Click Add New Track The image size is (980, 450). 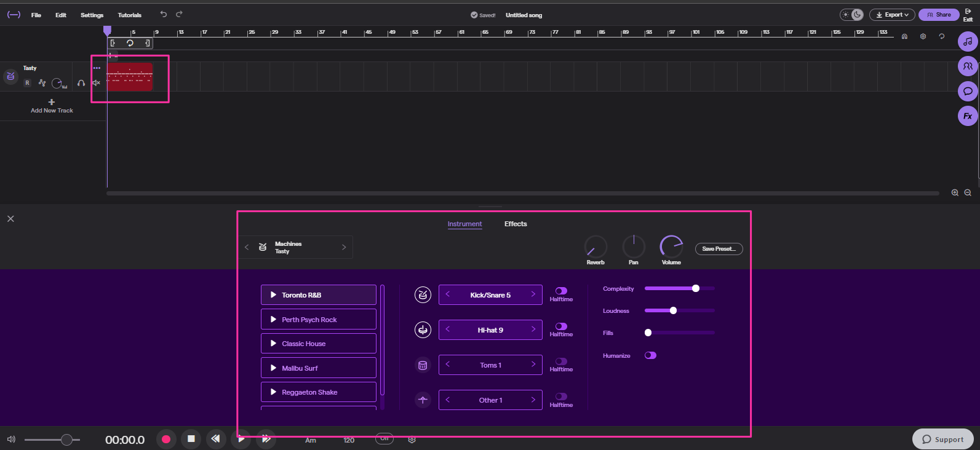pyautogui.click(x=52, y=106)
